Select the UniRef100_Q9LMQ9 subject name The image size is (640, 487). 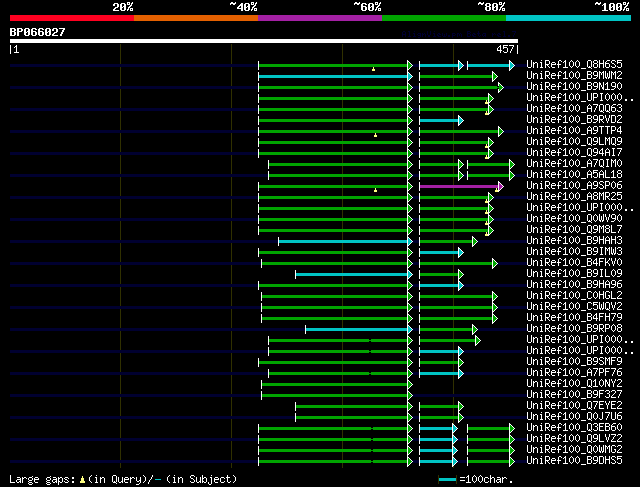[574, 142]
